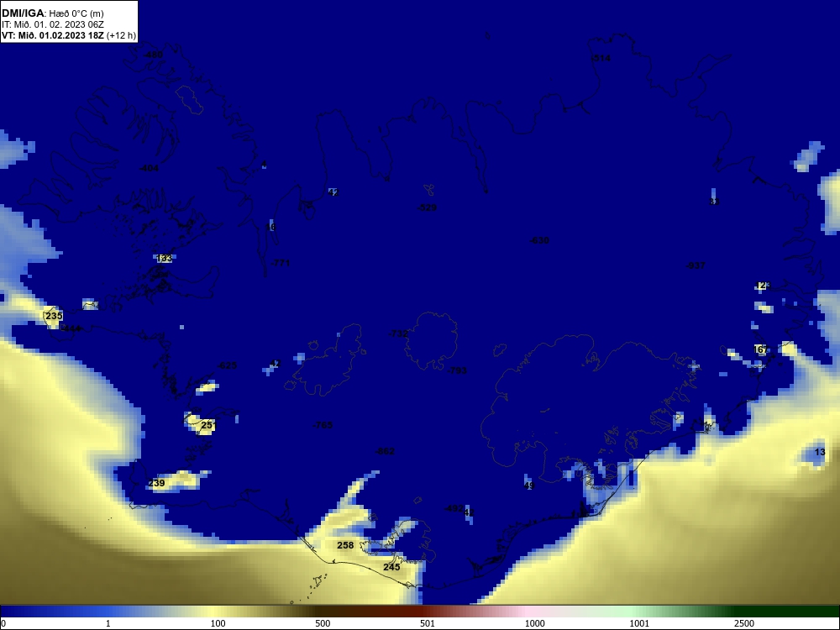Click the 239 map value
The width and height of the screenshot is (840, 630).
pyautogui.click(x=156, y=483)
